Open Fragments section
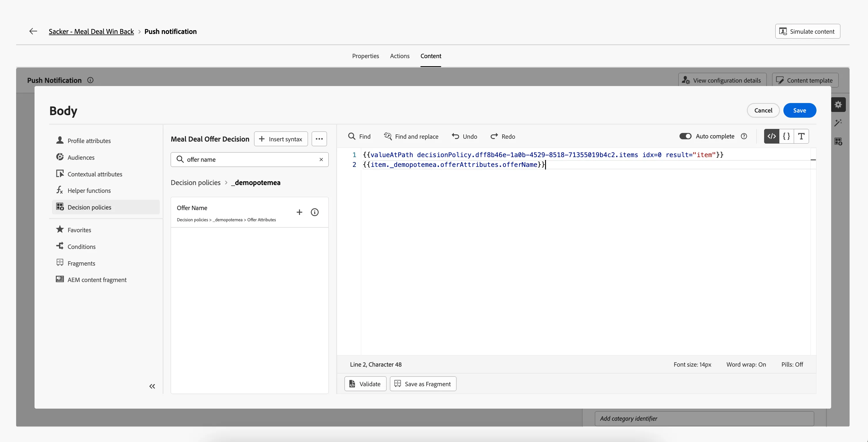Screen dimensions: 868x442 pyautogui.click(x=106, y=263)
